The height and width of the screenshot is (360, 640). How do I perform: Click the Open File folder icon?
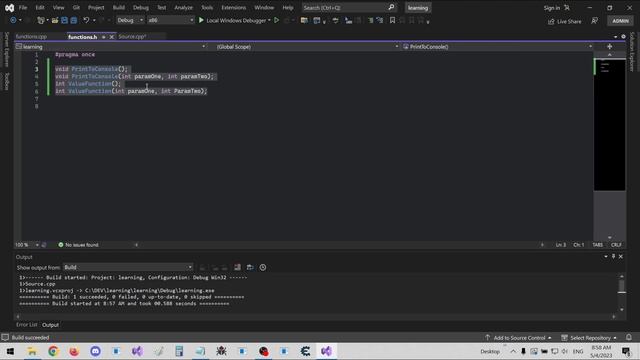tap(55, 20)
